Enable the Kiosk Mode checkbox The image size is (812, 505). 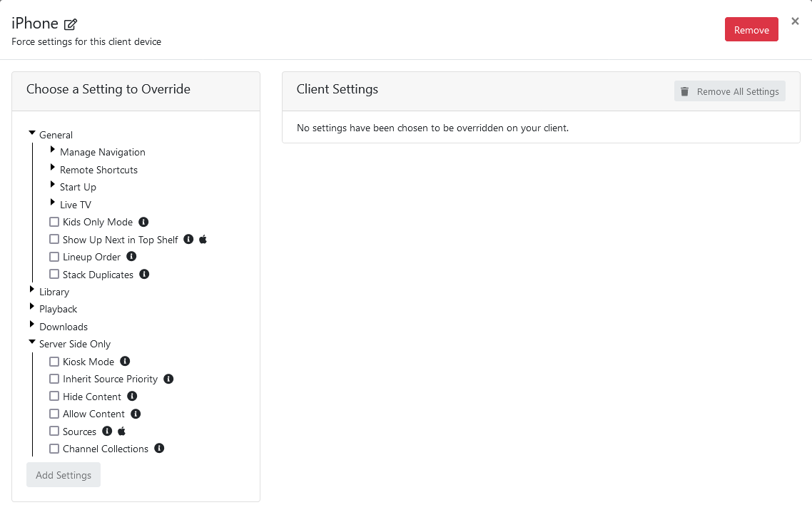point(54,361)
